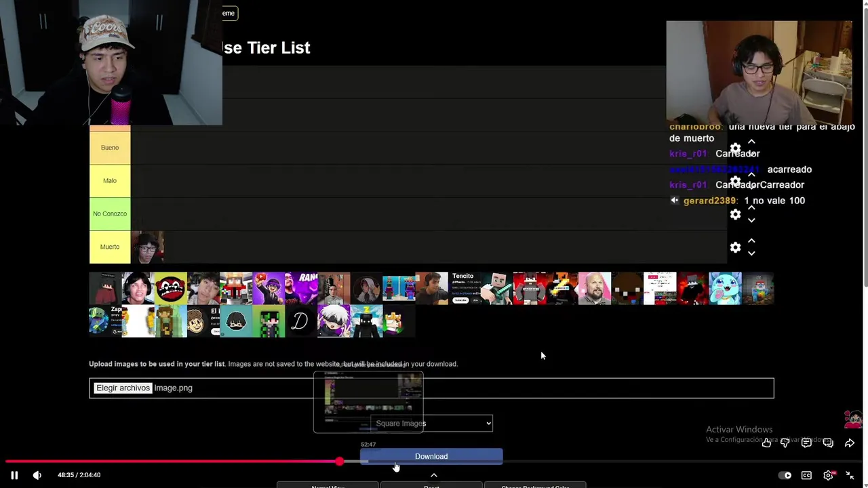Move the Bueno row up with its arrow
Screen dimensions: 868x488
[751, 142]
